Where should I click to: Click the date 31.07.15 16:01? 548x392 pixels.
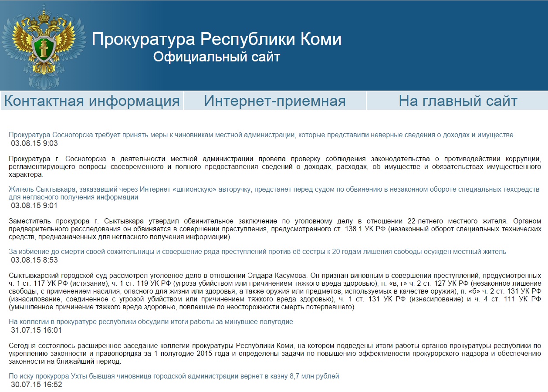[x=36, y=330]
